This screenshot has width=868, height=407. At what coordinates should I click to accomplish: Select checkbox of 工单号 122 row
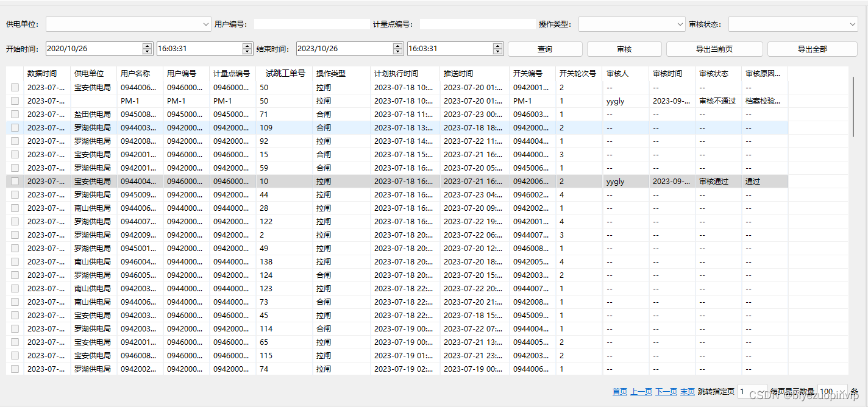[15, 221]
